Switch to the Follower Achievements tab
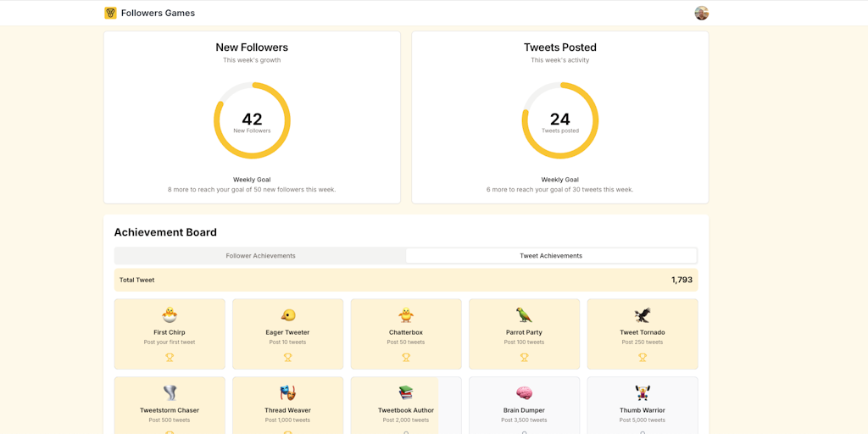This screenshot has height=434, width=868. (x=260, y=255)
